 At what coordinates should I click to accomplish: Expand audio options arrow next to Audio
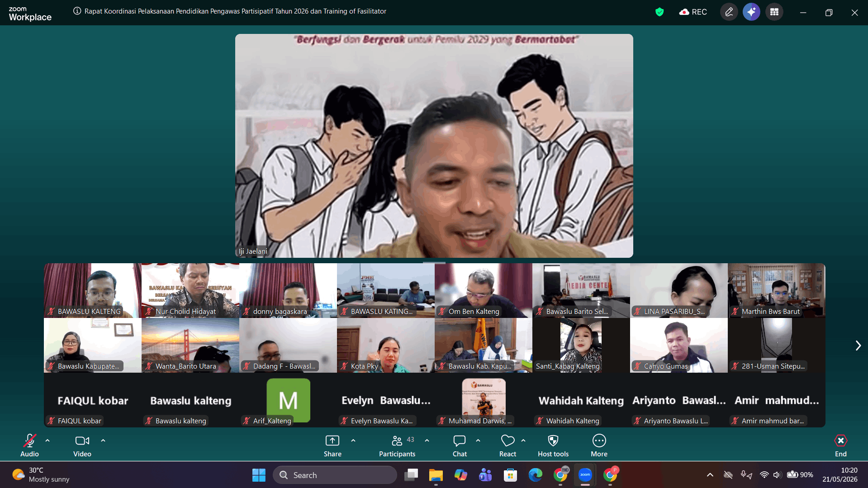point(47,441)
